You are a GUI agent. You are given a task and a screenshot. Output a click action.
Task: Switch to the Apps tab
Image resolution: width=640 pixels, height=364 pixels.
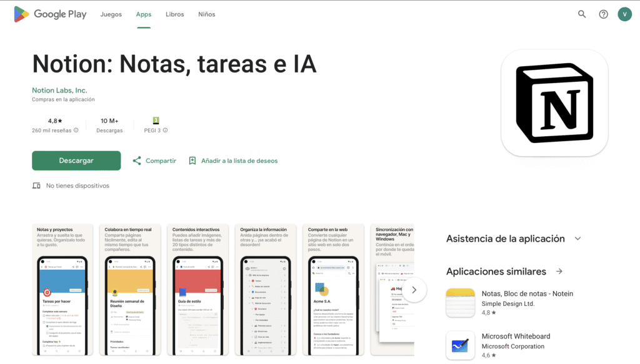tap(144, 14)
